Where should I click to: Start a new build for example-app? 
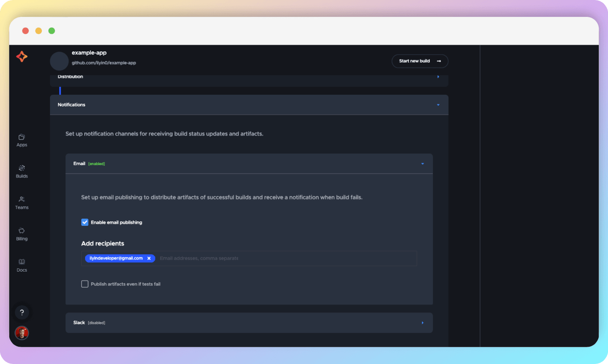(x=420, y=61)
